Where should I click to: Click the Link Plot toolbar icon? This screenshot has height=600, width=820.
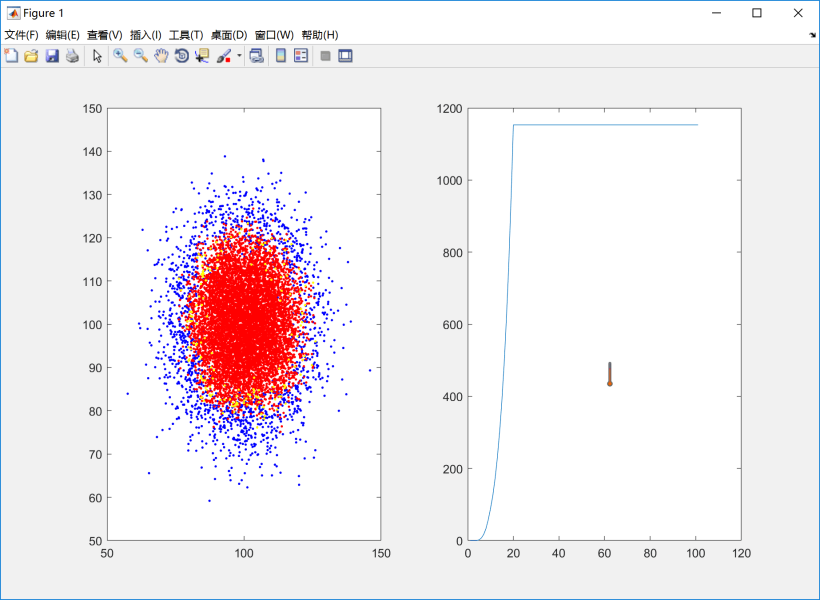(x=256, y=55)
